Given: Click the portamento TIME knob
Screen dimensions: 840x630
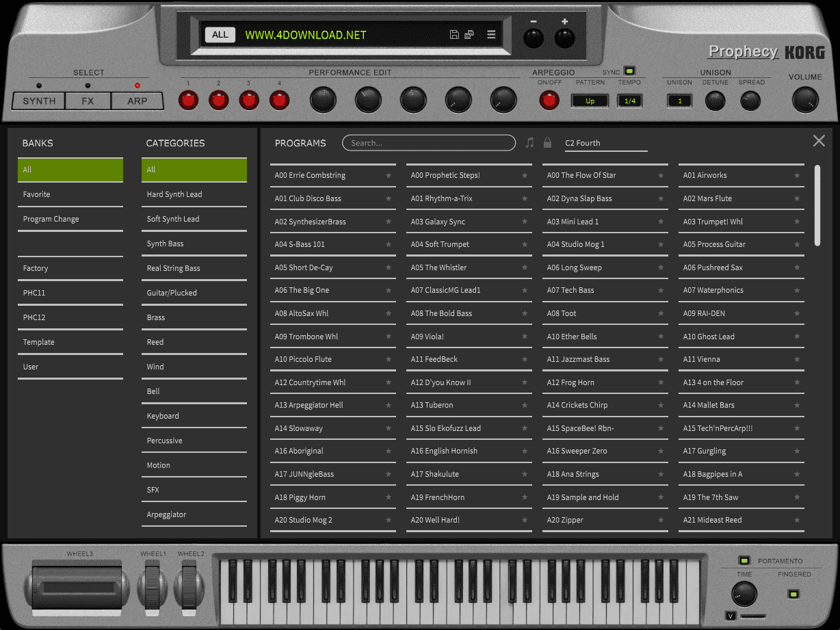Looking at the screenshot, I should (744, 594).
